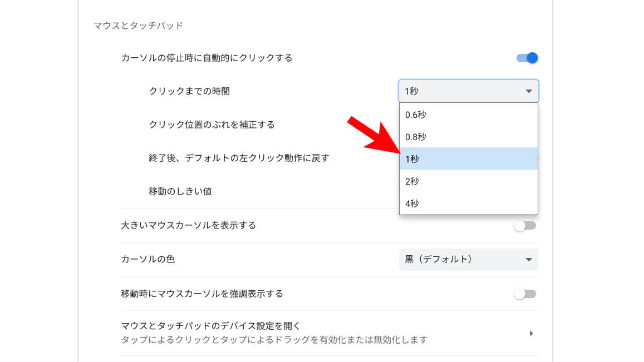This screenshot has width=644, height=362.
Task: Enable the 移動時にマウスカーソルを強調表示する toggle
Action: 525,294
